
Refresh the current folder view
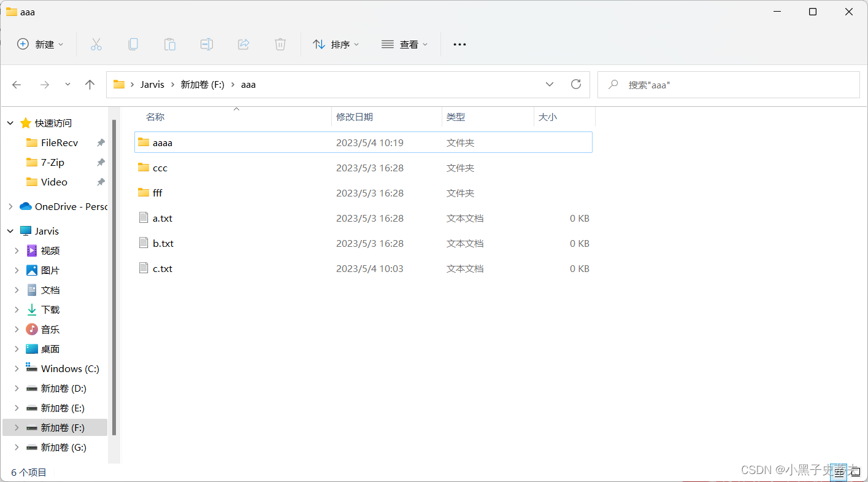point(575,84)
